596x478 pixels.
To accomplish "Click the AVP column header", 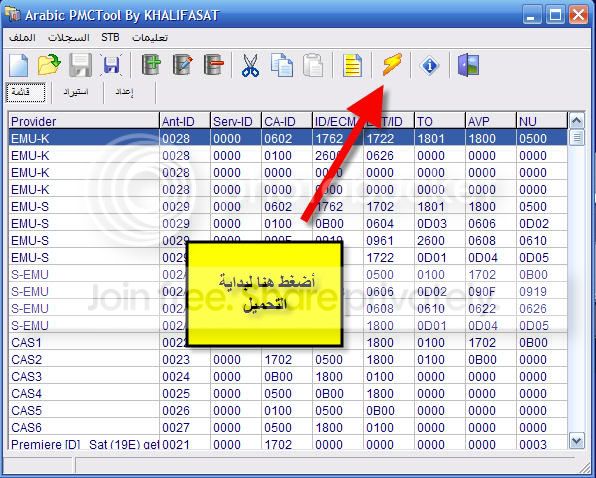I will point(491,121).
